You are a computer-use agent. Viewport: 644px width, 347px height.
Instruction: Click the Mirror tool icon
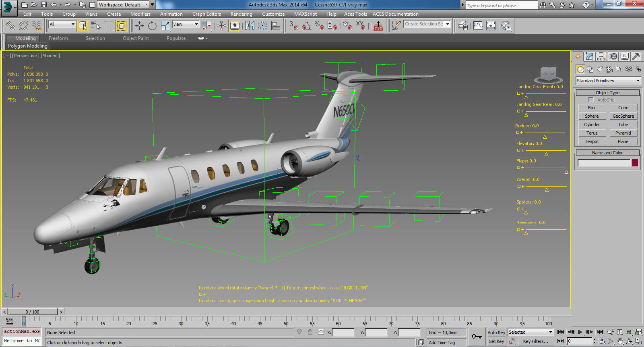[x=250, y=26]
